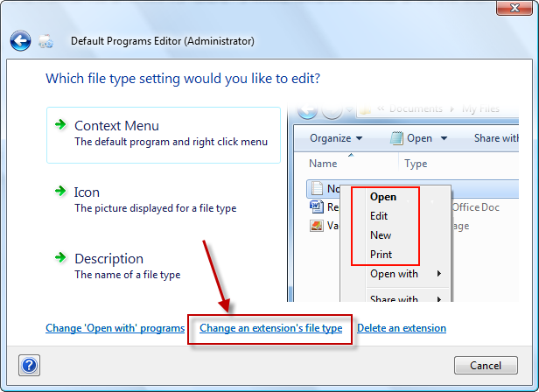Image resolution: width=539 pixels, height=392 pixels.
Task: Click the notepad icon next to Open
Action: pos(396,138)
